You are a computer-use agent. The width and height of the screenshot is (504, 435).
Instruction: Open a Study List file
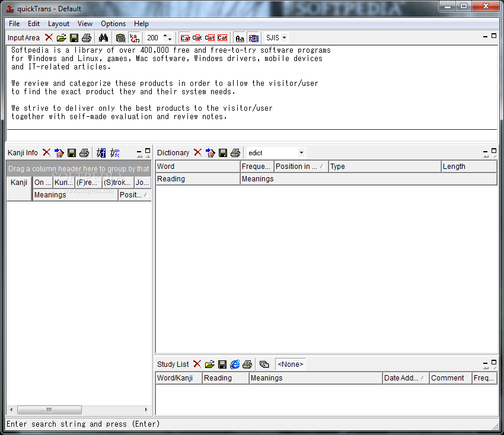(209, 364)
